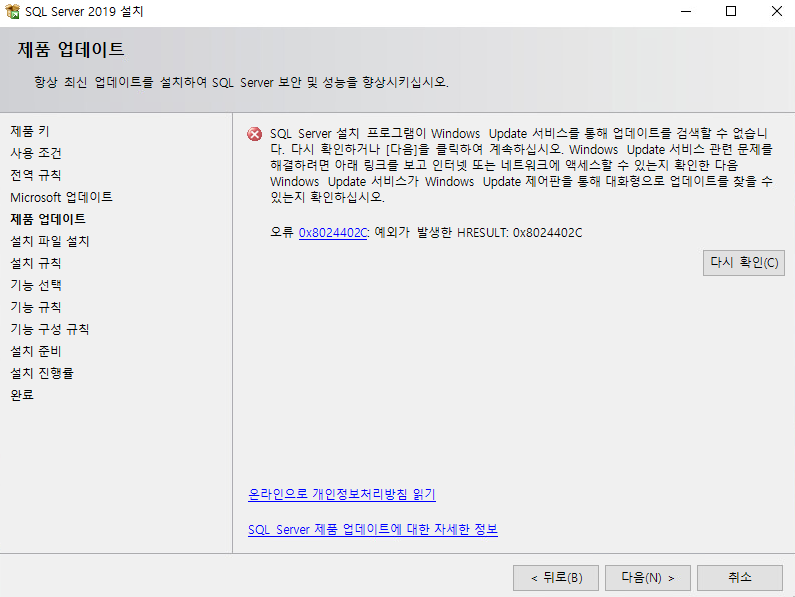Select the 설치 규칙 step
The image size is (795, 597).
click(x=35, y=263)
